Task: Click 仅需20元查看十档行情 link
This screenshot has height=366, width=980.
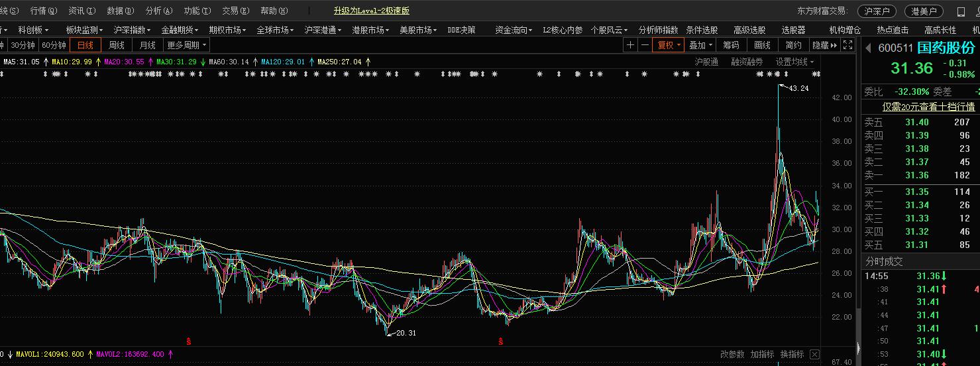Action: (x=928, y=107)
